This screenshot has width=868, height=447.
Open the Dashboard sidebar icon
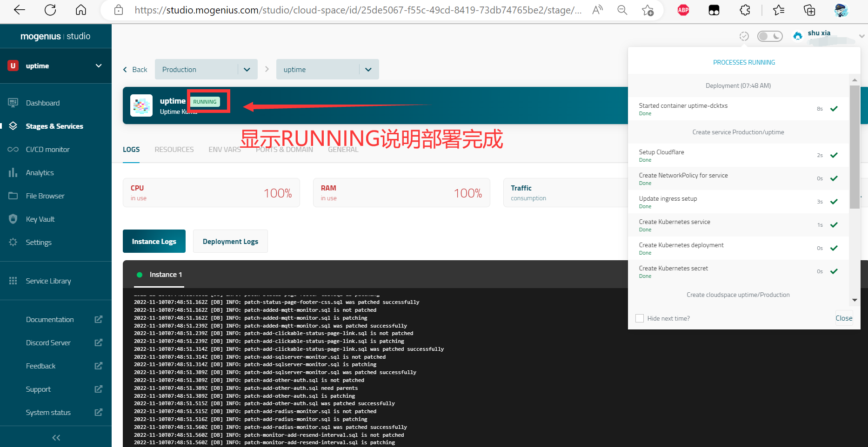coord(13,103)
